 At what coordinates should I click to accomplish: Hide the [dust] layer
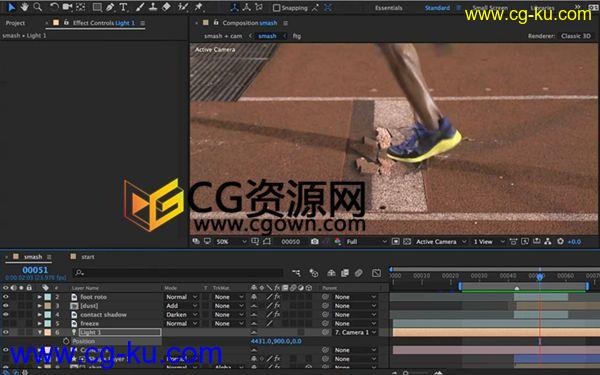click(x=6, y=305)
